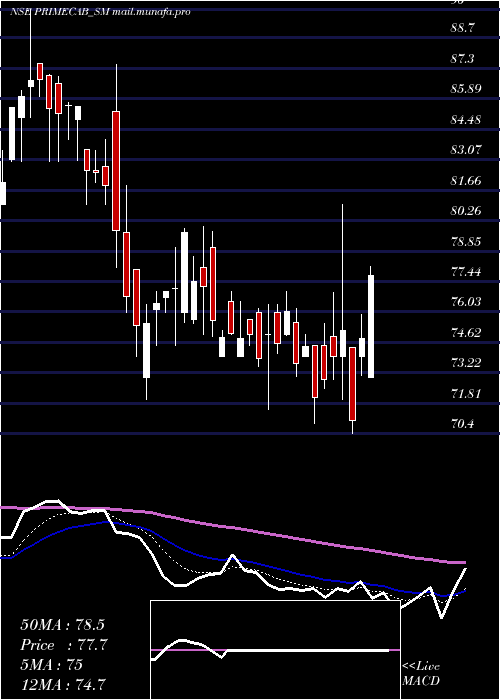Select the 88.7 price axis label
The image size is (500, 700).
point(462,28)
